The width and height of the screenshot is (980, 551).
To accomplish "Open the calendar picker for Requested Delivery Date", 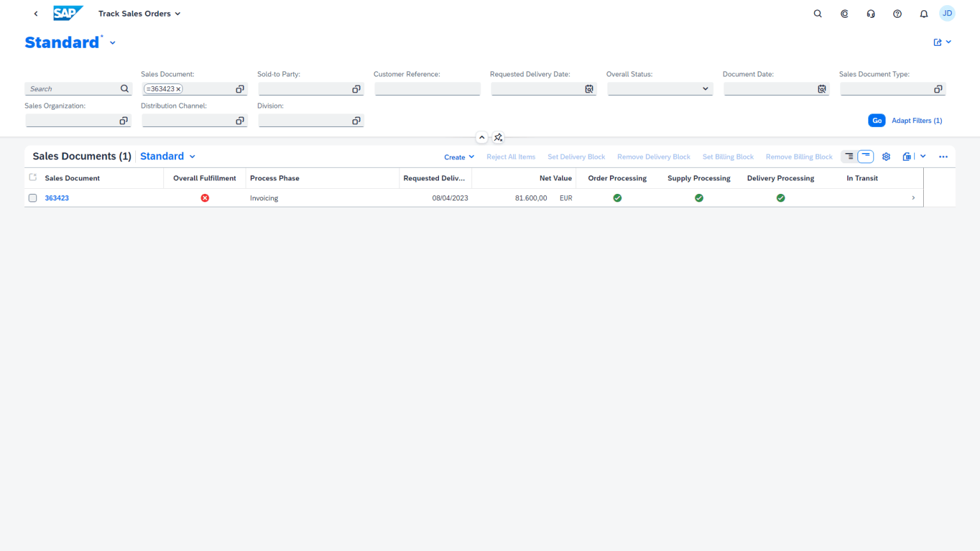I will 588,89.
